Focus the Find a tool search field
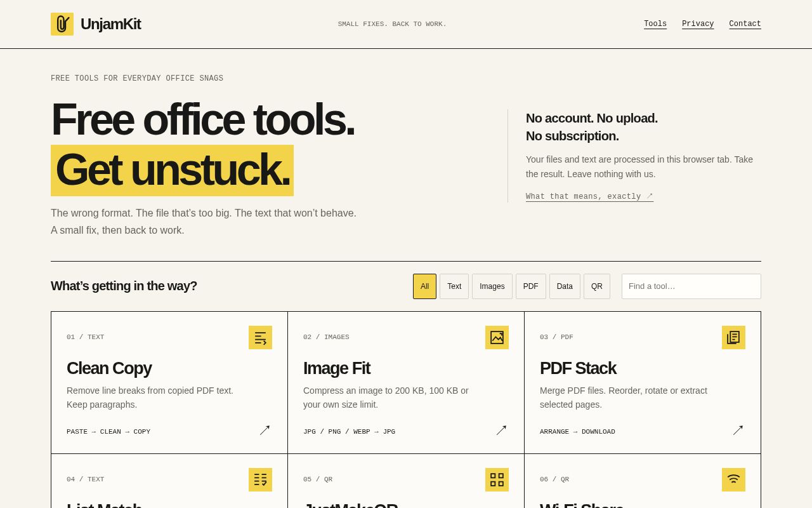The width and height of the screenshot is (812, 508). (x=691, y=286)
